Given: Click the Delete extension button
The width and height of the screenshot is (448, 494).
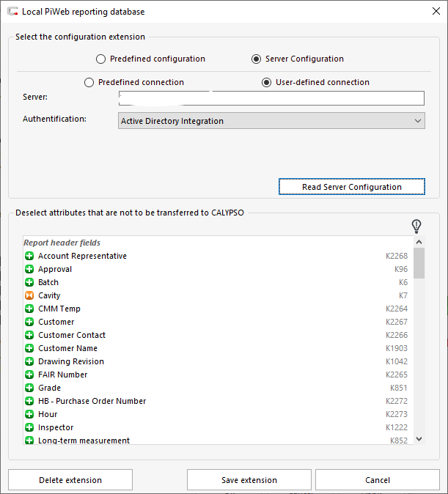Looking at the screenshot, I should click(70, 480).
